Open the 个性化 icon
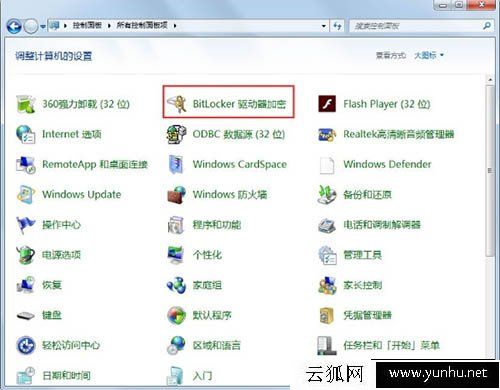 tap(177, 255)
